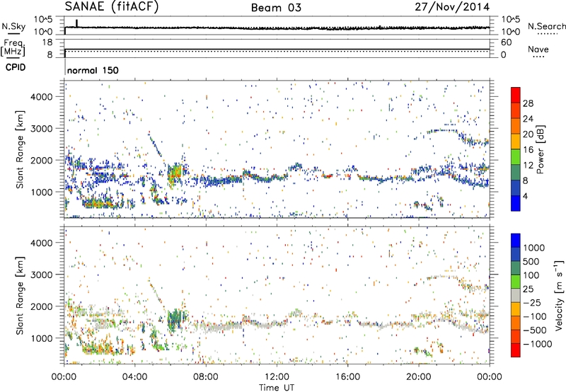Viewport: 566px width, 392px height.
Task: Select the Freq. [MHz] axis label
Action: tap(13, 47)
